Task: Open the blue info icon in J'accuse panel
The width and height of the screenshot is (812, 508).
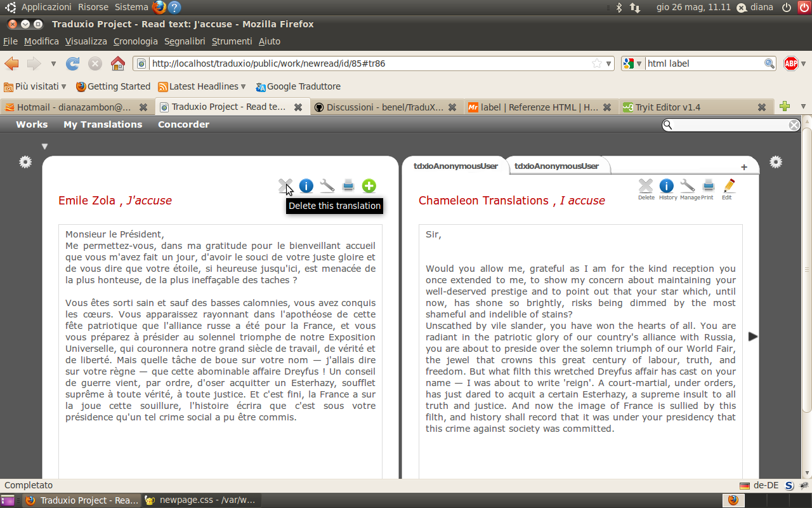Action: (306, 186)
